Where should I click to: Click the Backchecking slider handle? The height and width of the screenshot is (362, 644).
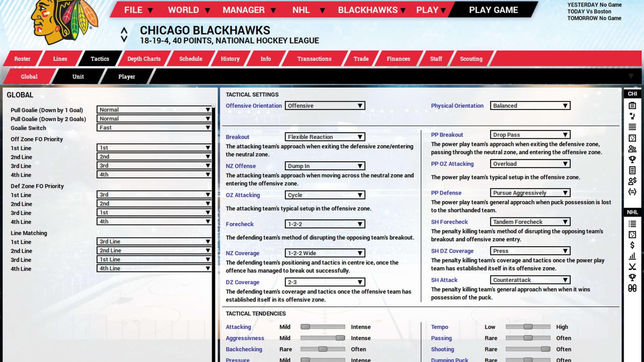point(323,349)
